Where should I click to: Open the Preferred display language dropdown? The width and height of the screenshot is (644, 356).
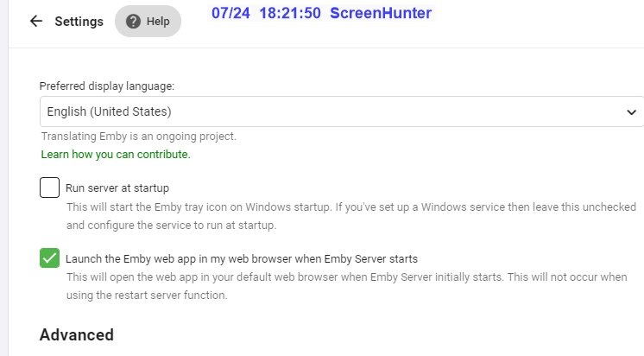[341, 111]
